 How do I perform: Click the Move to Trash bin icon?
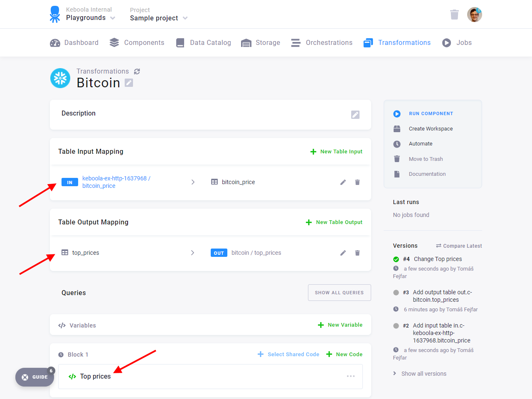pos(397,159)
